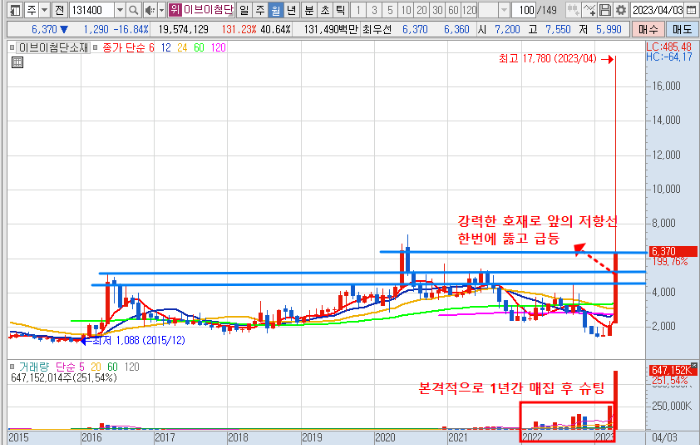Open the custom interval combo box dropdown
Image resolution: width=700 pixels, height=445 pixels.
click(504, 10)
